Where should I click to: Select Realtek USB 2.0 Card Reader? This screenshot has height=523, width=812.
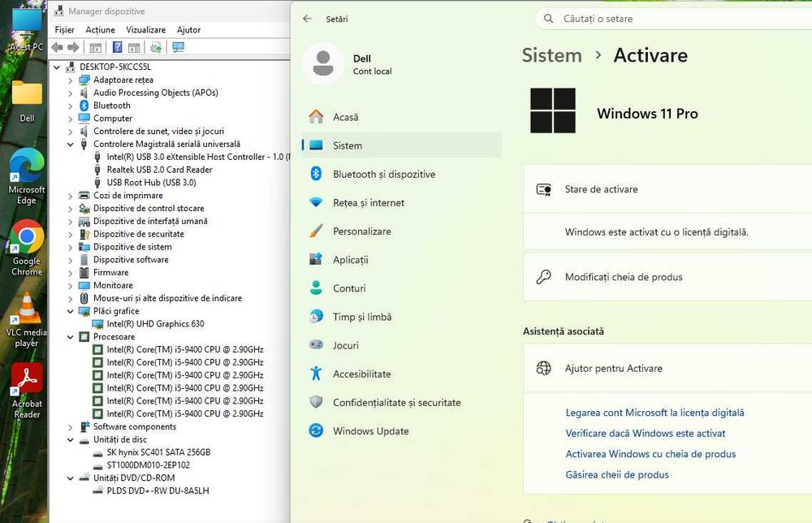click(159, 170)
